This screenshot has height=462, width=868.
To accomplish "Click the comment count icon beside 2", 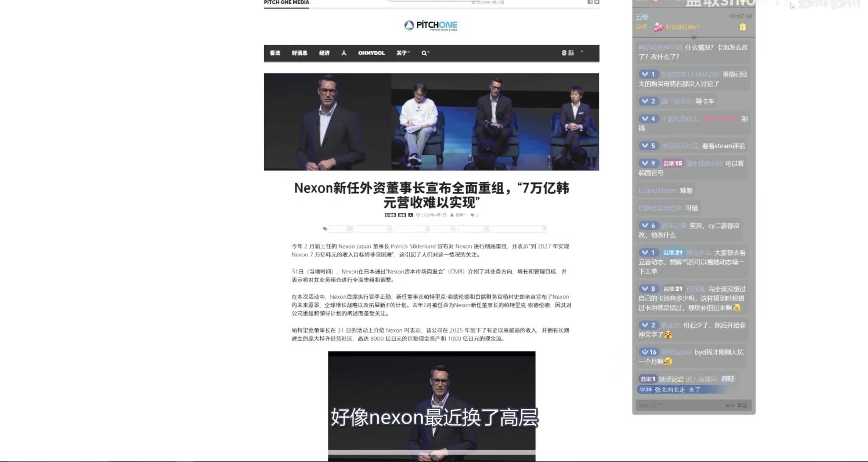I will coord(472,215).
